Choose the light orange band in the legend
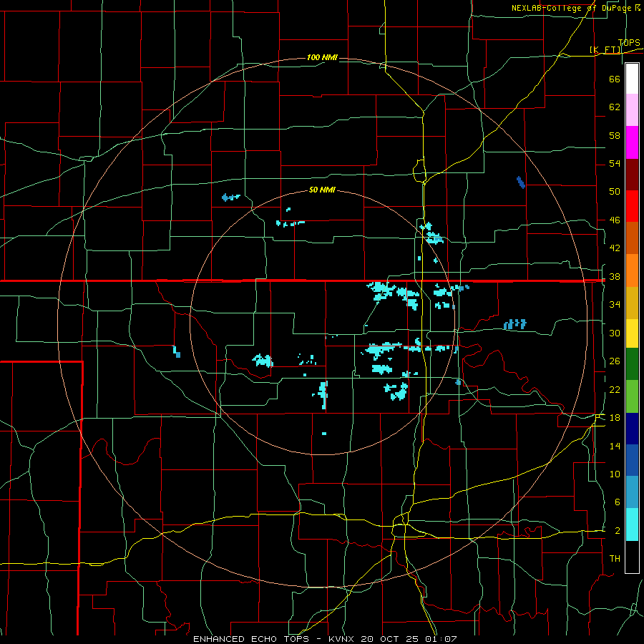This screenshot has height=644, width=644. coord(632,270)
